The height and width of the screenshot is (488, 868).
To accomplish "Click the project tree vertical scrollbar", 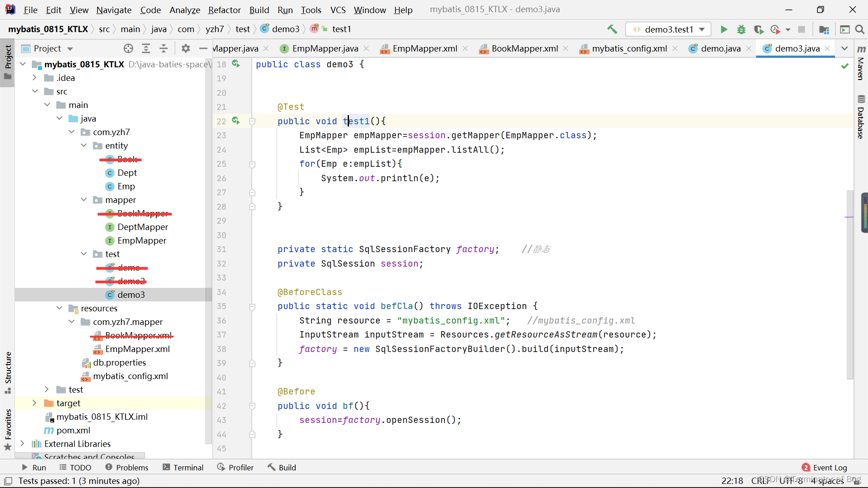I will (x=208, y=251).
